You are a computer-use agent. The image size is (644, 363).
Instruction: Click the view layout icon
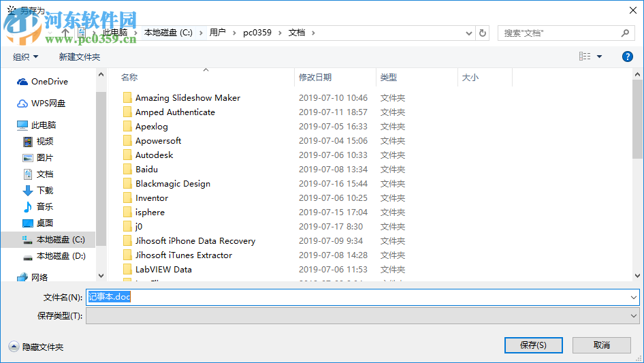point(585,57)
